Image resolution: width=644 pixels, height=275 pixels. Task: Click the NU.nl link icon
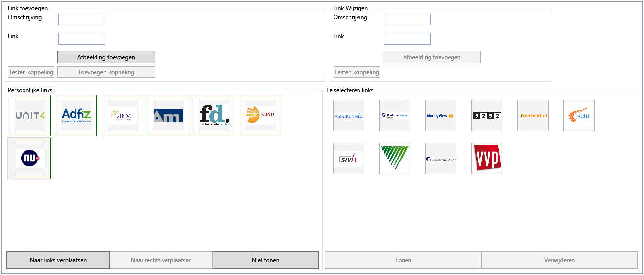[x=30, y=159]
